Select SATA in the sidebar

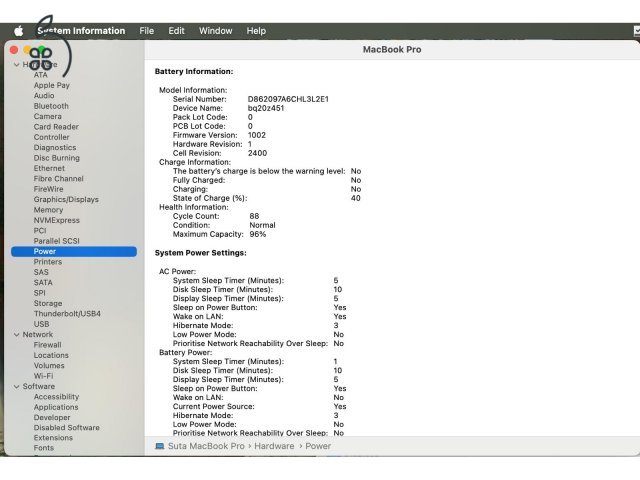coord(43,283)
